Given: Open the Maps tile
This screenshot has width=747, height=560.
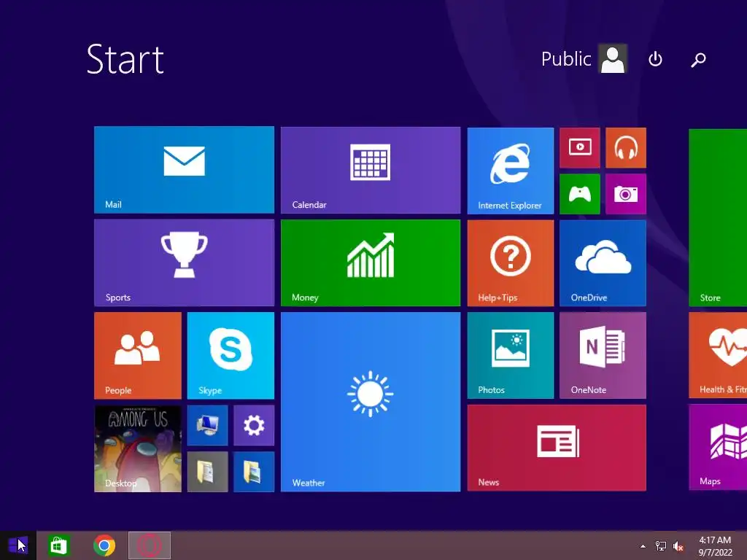Looking at the screenshot, I should pyautogui.click(x=718, y=447).
